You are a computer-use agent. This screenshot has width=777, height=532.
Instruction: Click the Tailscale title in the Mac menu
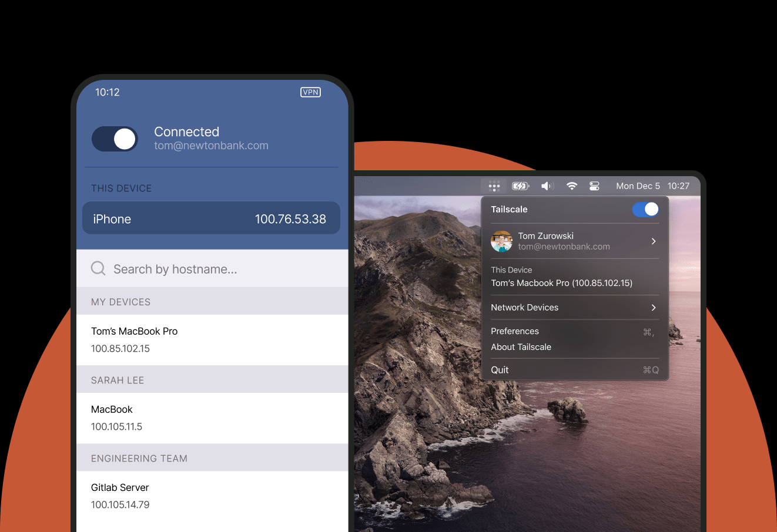coord(509,210)
